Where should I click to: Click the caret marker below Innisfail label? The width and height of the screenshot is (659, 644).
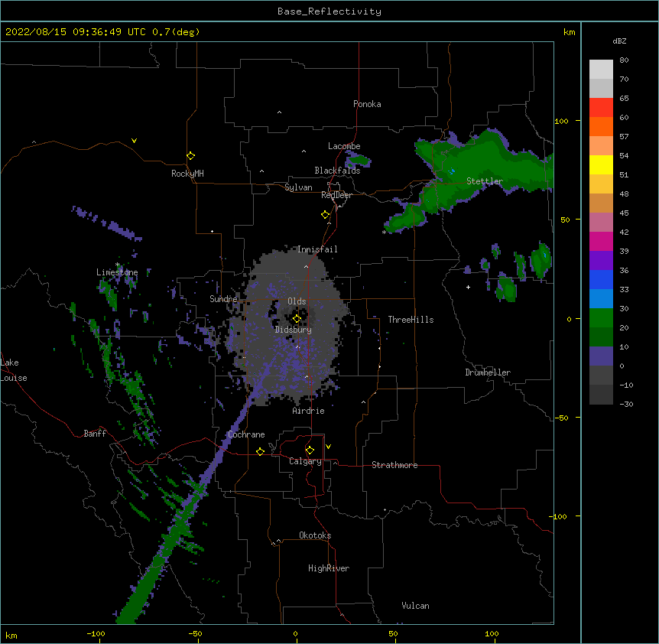306,266
